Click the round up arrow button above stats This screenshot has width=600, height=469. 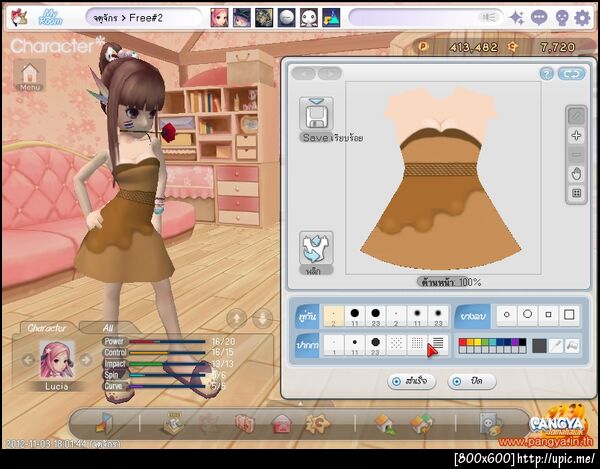(x=237, y=318)
